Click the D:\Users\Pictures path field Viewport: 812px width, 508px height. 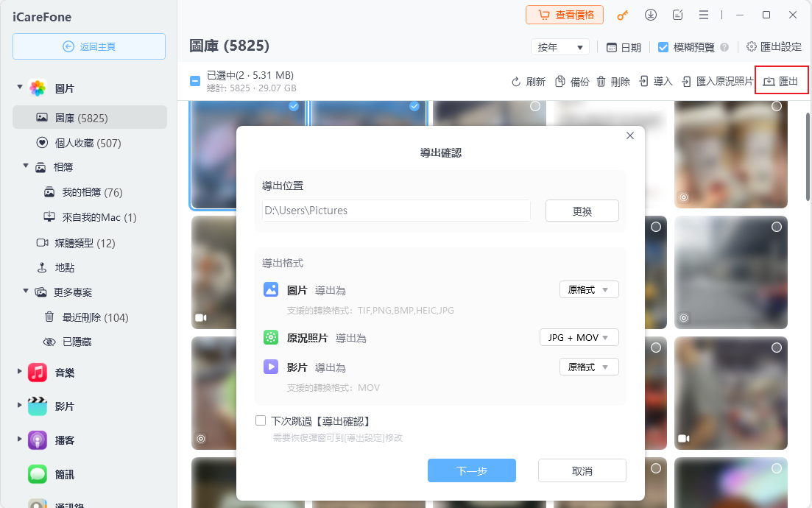tap(396, 211)
